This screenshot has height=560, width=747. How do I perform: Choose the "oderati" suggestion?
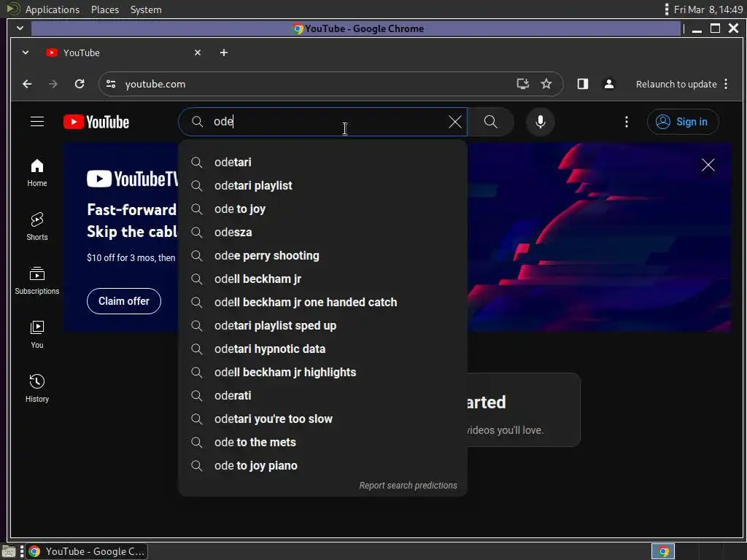coord(323,396)
